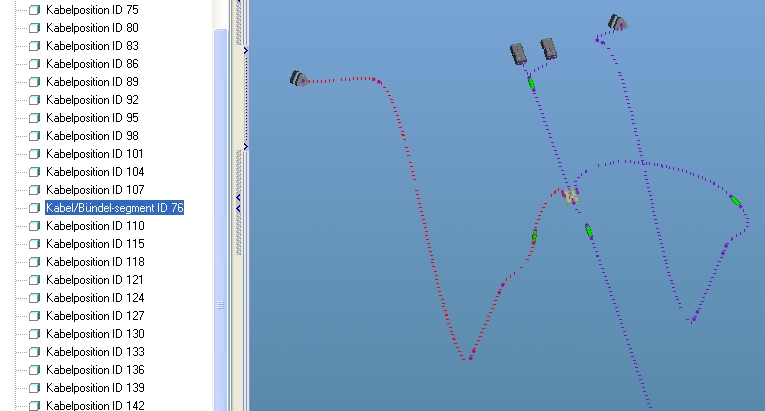The image size is (765, 411).
Task: Click the upper right-pointing splitter arrow
Action: (245, 51)
